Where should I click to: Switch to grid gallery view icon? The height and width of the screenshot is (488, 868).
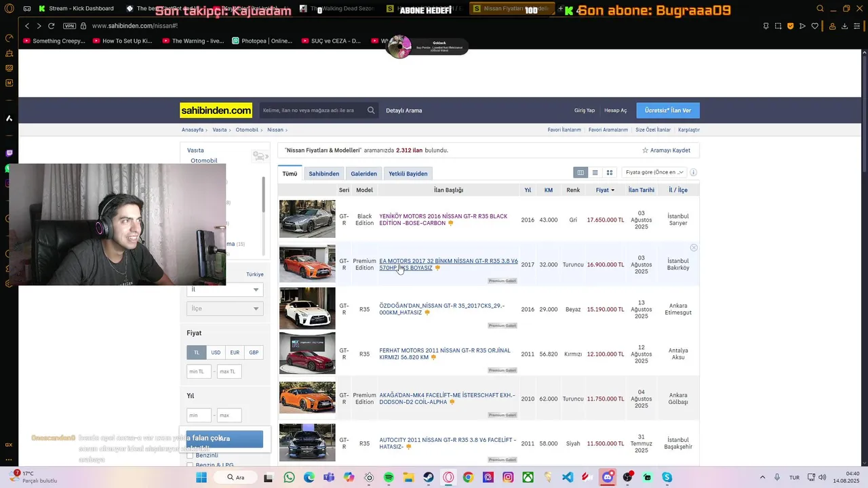(610, 173)
